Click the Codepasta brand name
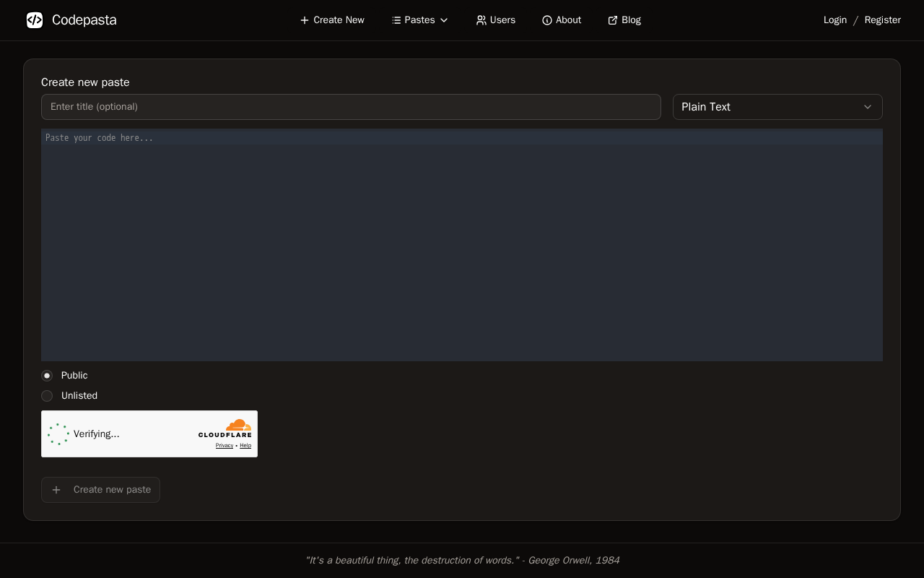924x578 pixels. click(x=84, y=20)
